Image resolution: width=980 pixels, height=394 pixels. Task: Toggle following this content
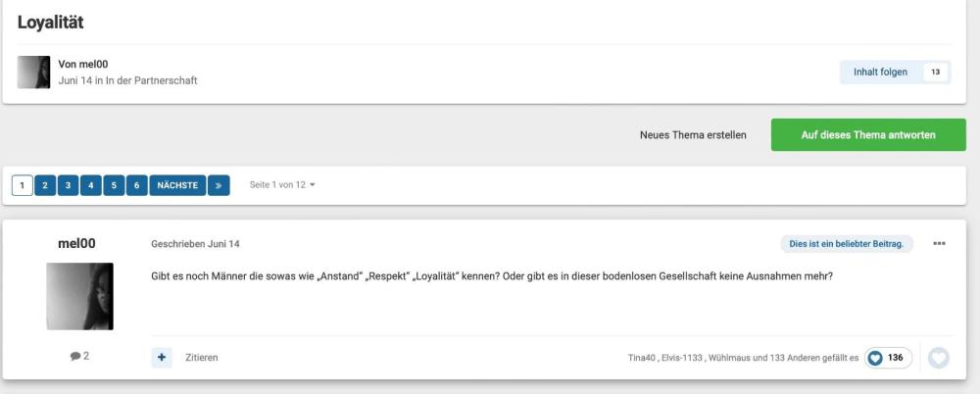[x=881, y=72]
